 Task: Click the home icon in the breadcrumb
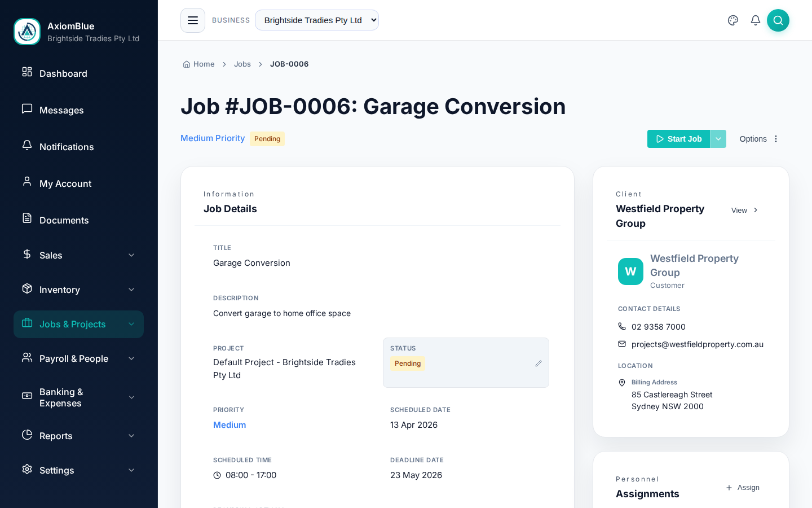point(186,64)
